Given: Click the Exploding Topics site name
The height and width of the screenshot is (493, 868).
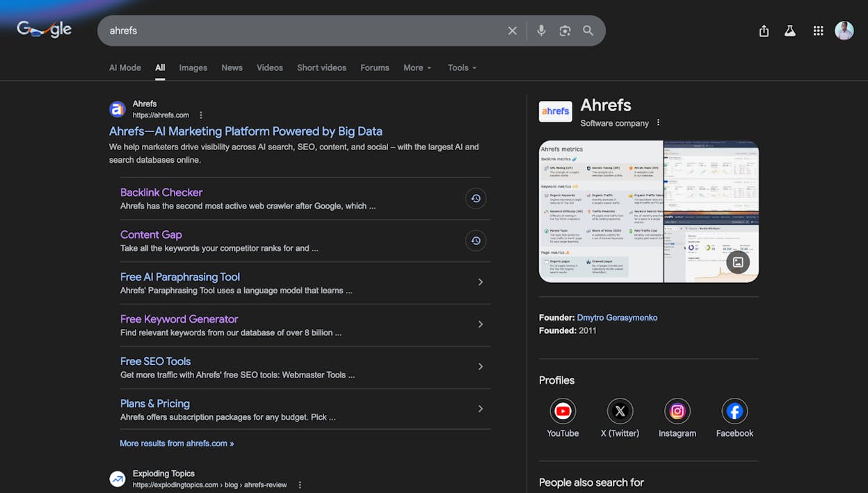Looking at the screenshot, I should tap(163, 474).
